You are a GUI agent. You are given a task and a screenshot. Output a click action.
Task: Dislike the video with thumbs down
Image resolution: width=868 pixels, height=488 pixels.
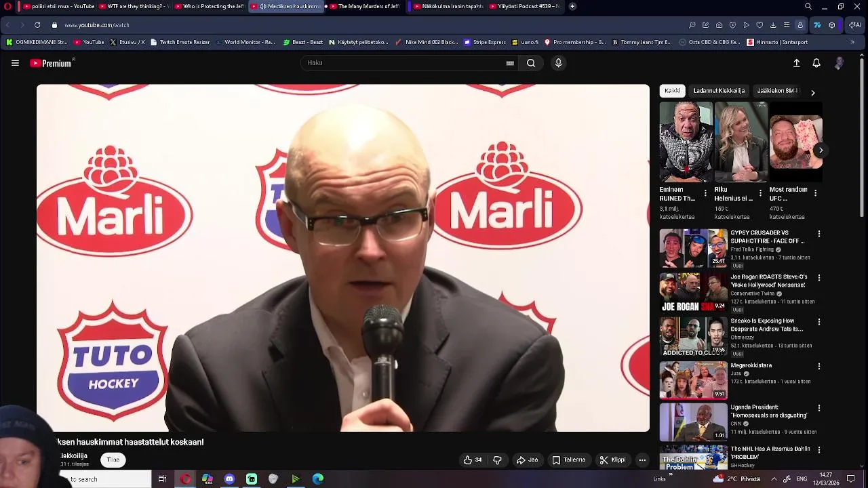point(497,460)
